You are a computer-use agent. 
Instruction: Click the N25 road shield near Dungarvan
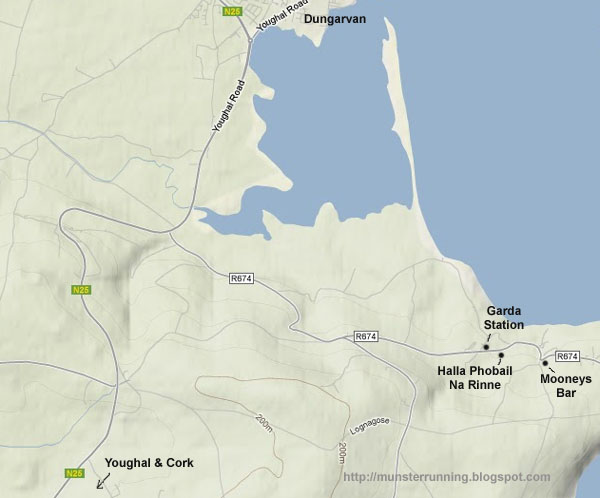point(232,11)
